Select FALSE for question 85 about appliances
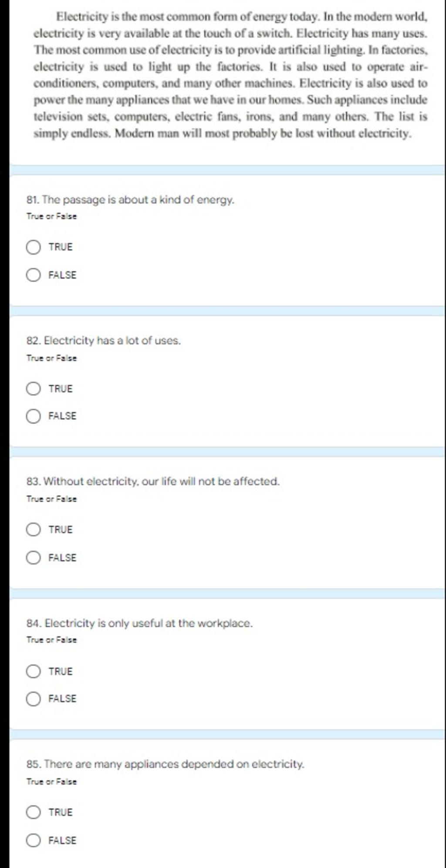446x868 pixels. click(x=33, y=840)
